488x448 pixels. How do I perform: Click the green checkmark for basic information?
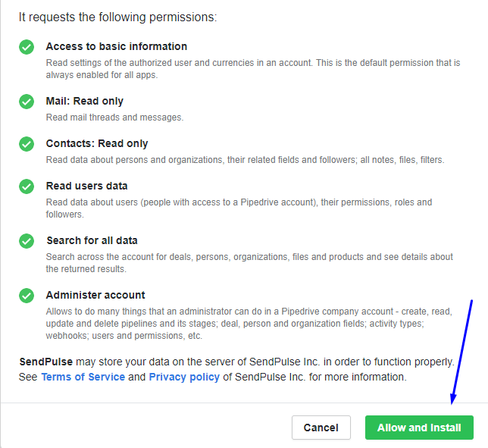27,47
